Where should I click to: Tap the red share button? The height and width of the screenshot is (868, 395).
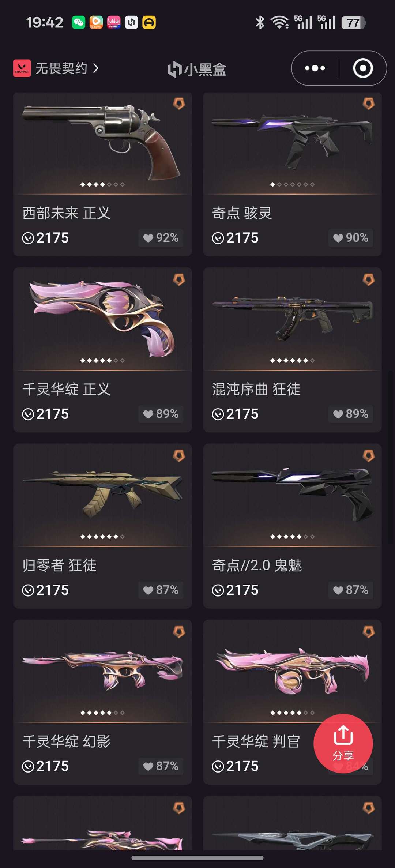pos(343,744)
